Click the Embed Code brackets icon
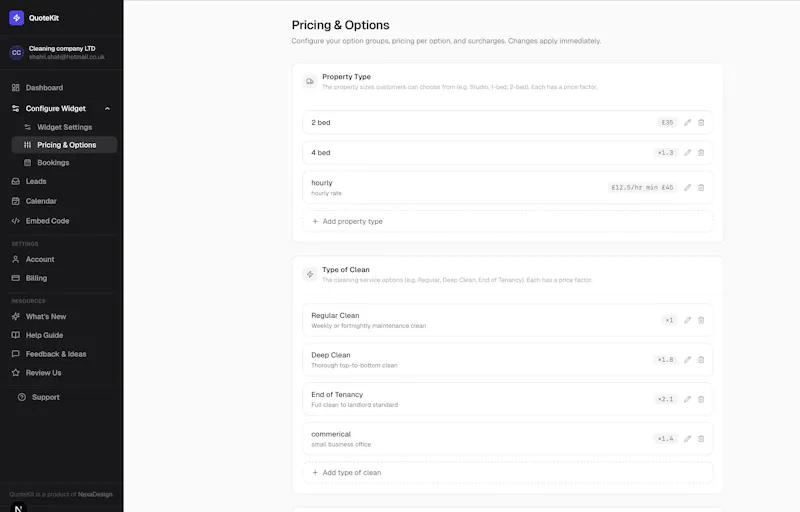Viewport: 800px width, 512px height. (x=16, y=221)
